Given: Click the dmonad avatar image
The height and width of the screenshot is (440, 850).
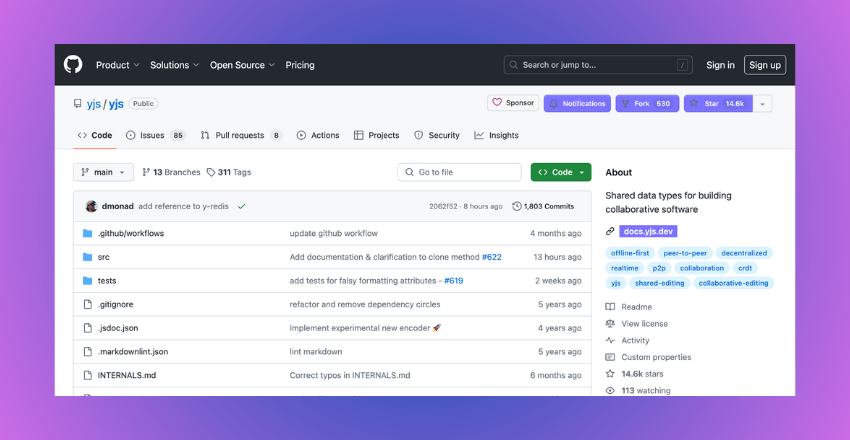Looking at the screenshot, I should pyautogui.click(x=92, y=206).
